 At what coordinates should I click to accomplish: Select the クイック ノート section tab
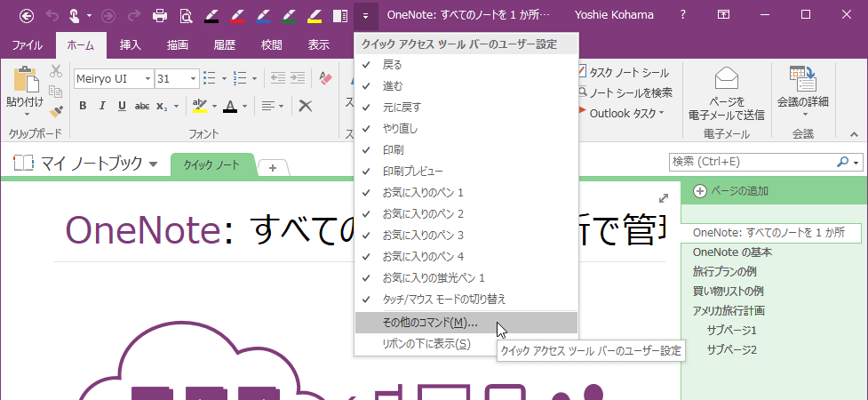(x=212, y=165)
